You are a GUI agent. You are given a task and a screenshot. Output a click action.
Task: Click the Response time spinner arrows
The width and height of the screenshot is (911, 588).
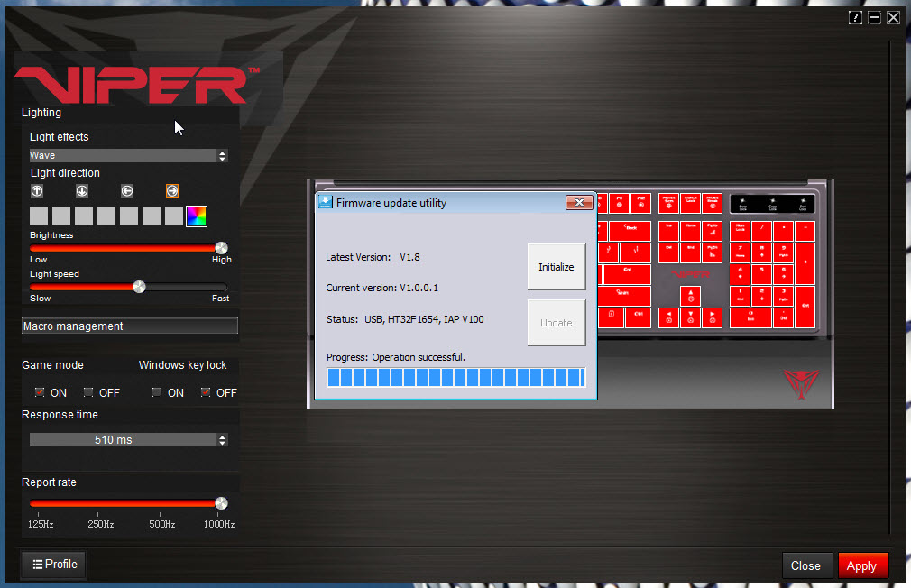(x=222, y=440)
